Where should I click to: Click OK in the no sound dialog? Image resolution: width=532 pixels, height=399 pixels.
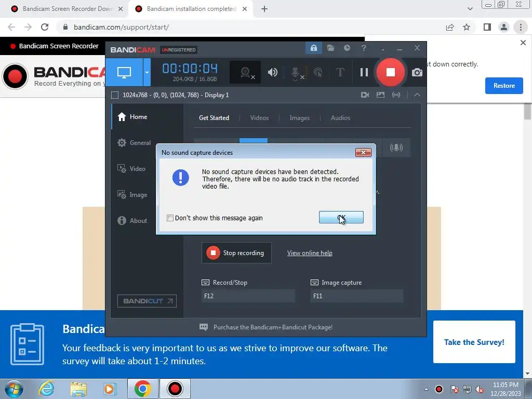(x=341, y=218)
